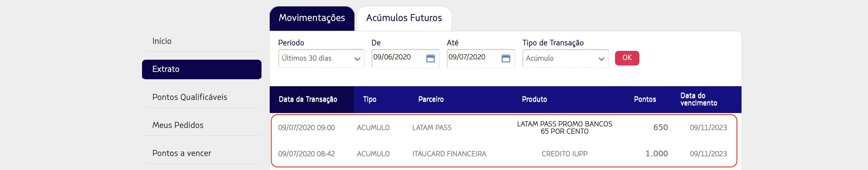The height and width of the screenshot is (170, 868).
Task: Click the Pontos column header
Action: (x=645, y=99)
